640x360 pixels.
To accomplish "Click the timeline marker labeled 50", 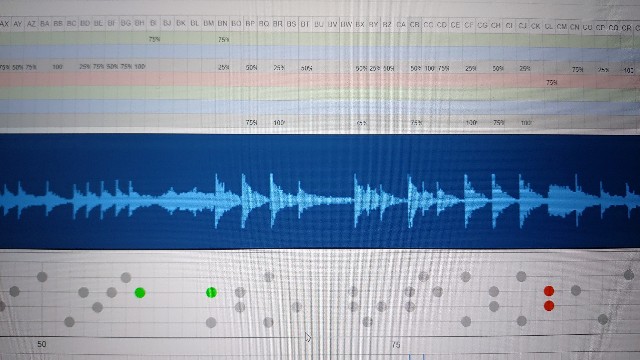I will 42,344.
